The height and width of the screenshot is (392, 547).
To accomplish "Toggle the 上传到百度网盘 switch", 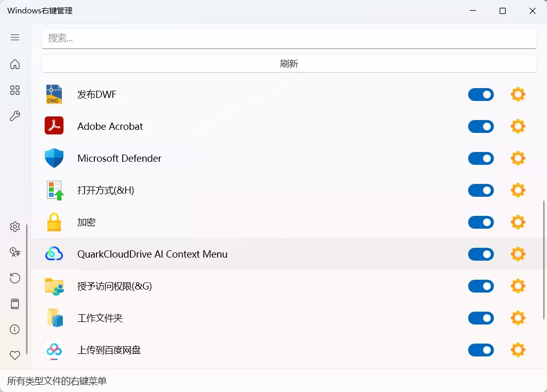I will point(480,350).
